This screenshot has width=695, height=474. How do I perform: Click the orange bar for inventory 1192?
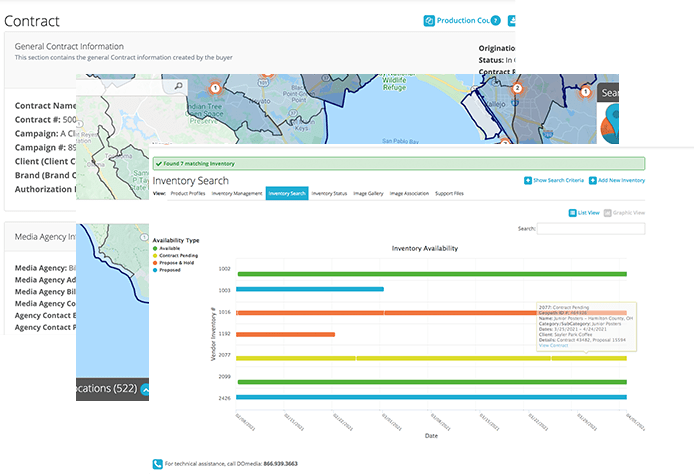pos(285,334)
